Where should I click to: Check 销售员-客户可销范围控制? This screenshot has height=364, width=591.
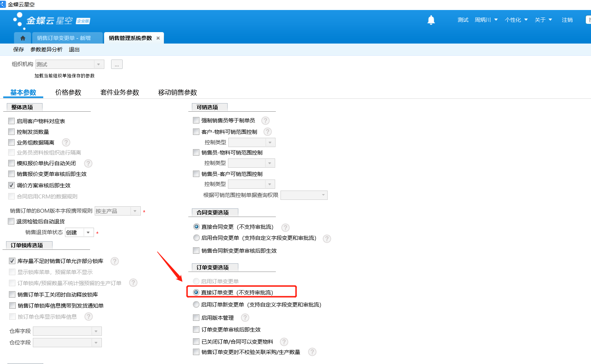click(x=196, y=174)
